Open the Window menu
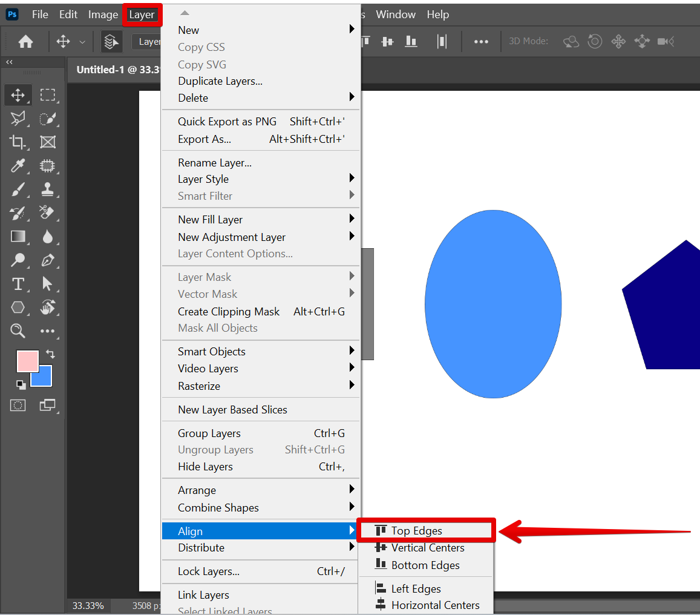The image size is (700, 615). point(396,15)
